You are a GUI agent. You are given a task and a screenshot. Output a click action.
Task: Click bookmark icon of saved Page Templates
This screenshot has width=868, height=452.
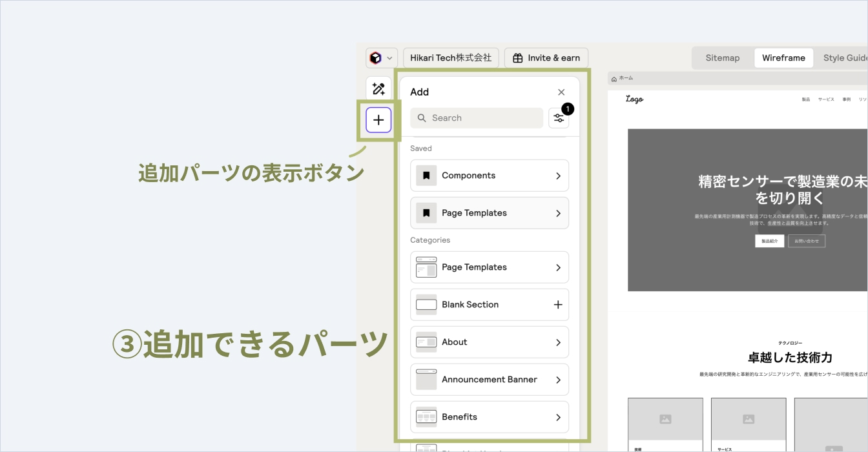426,213
